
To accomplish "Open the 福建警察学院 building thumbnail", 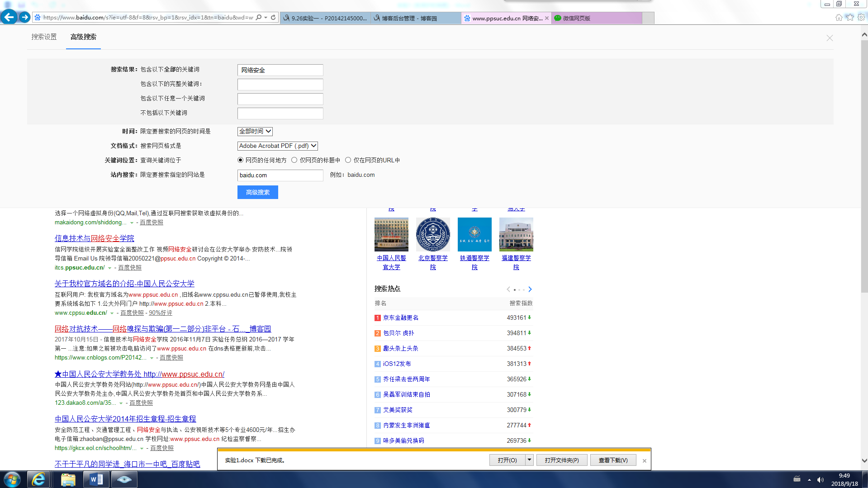I will (517, 234).
